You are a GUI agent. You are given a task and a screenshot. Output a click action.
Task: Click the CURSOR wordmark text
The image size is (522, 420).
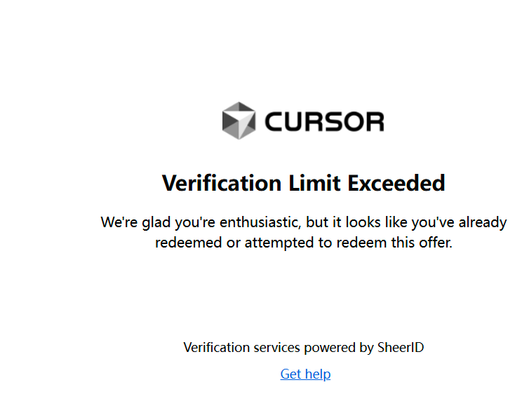click(x=325, y=121)
